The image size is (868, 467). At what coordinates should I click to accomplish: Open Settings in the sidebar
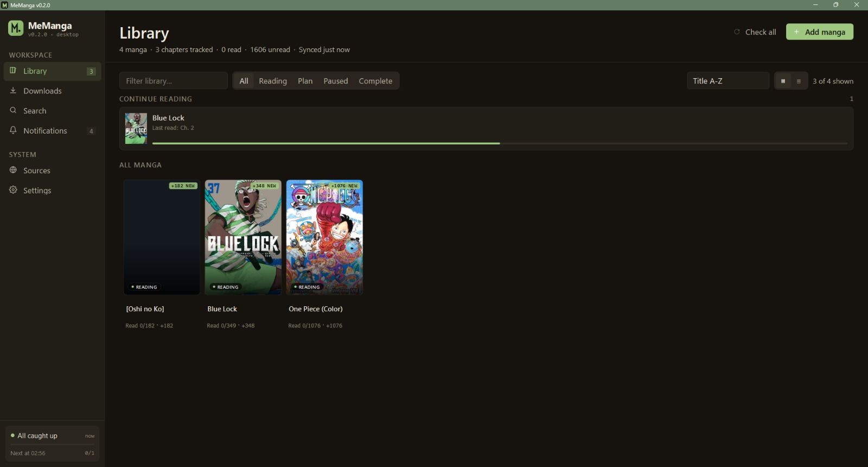(53, 191)
